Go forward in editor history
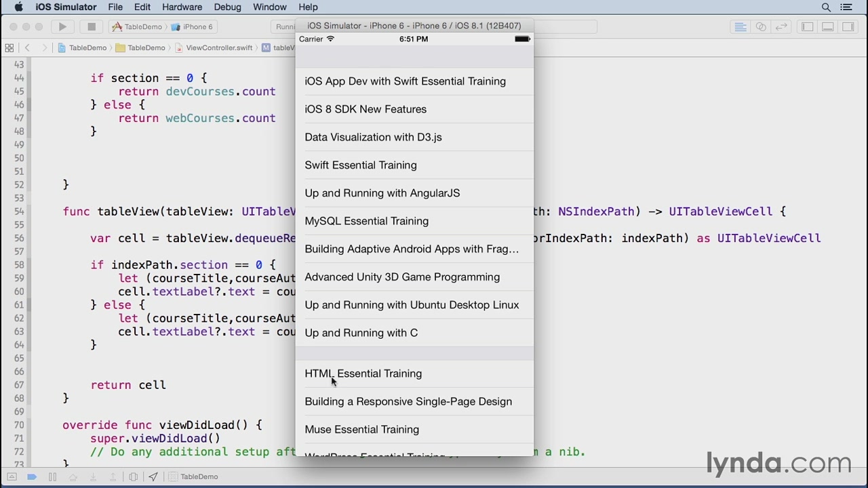Image resolution: width=868 pixels, height=488 pixels. (44, 47)
